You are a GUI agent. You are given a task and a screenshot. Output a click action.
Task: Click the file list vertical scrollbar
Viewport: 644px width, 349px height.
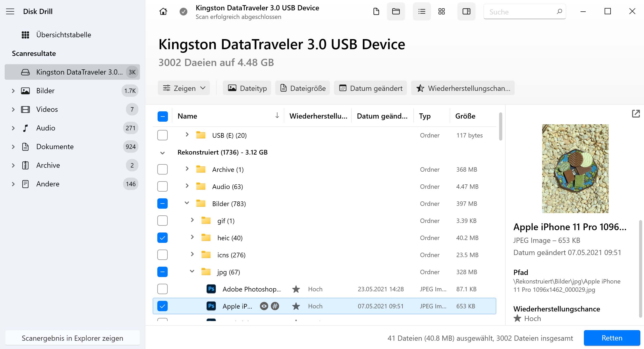(x=500, y=127)
